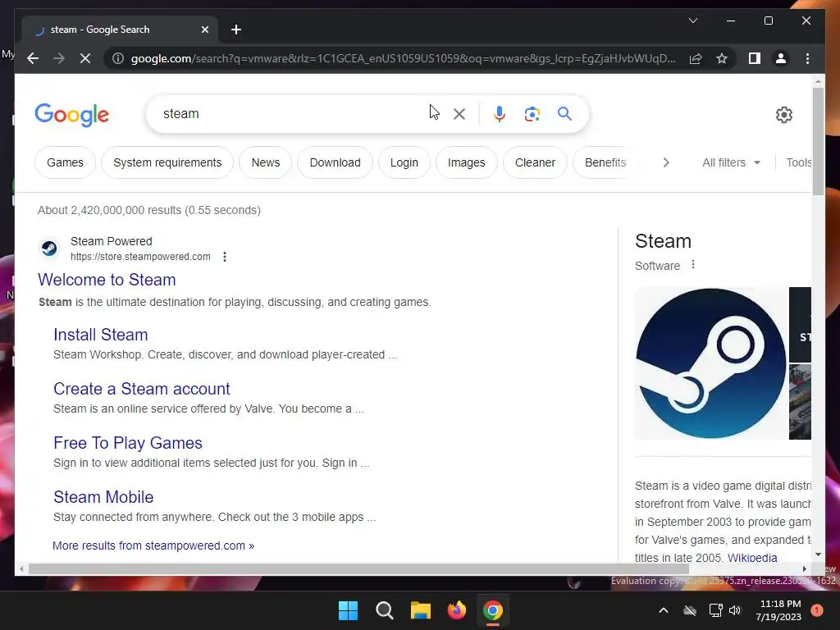Click the browser address bar URL
Screen dimensions: 840x630
click(x=403, y=58)
